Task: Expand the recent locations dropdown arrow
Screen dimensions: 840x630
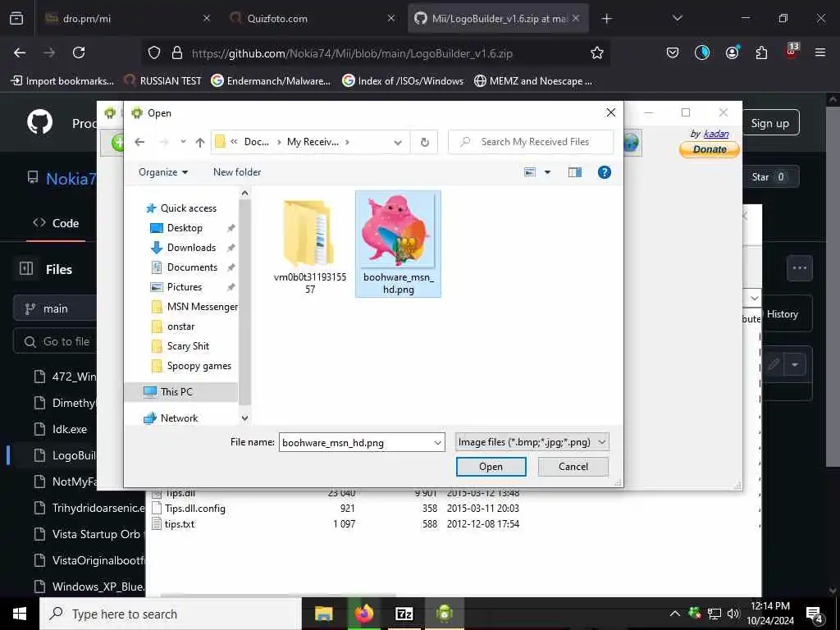Action: tap(183, 142)
